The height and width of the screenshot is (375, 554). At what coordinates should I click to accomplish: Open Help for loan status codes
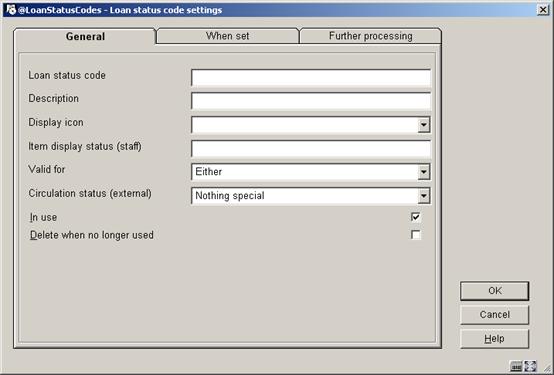click(x=494, y=339)
